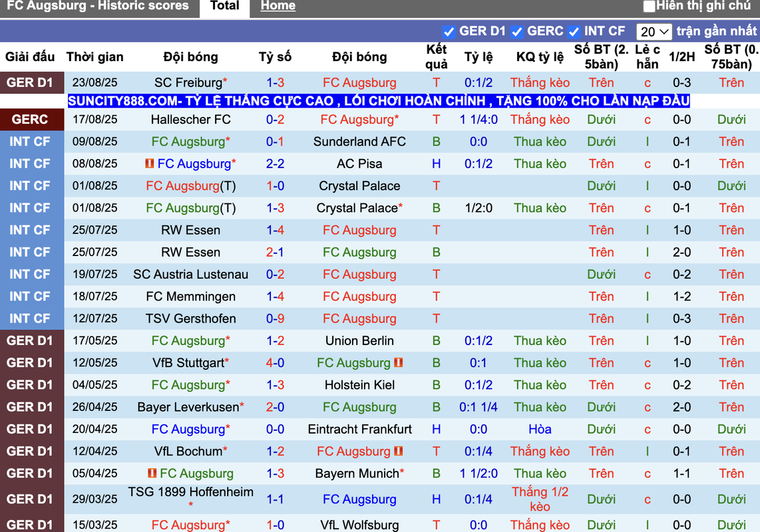Click the Giải đấu column header
The image size is (760, 532).
pos(29,57)
